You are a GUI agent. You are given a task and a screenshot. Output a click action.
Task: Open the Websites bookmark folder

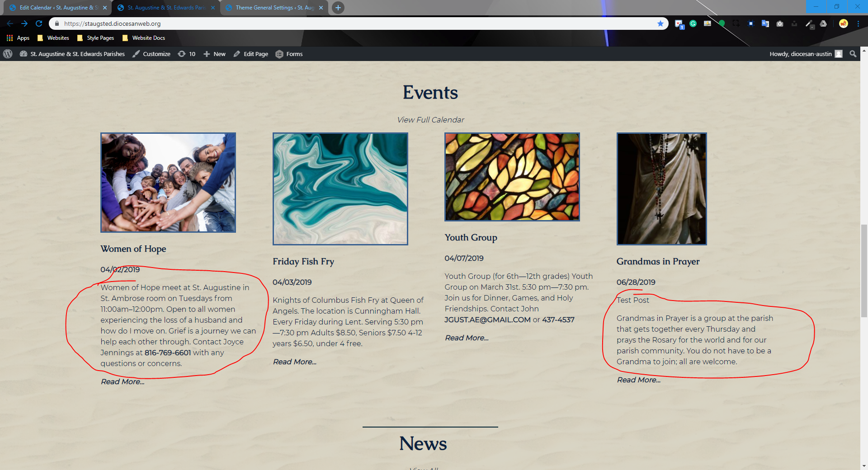(53, 38)
